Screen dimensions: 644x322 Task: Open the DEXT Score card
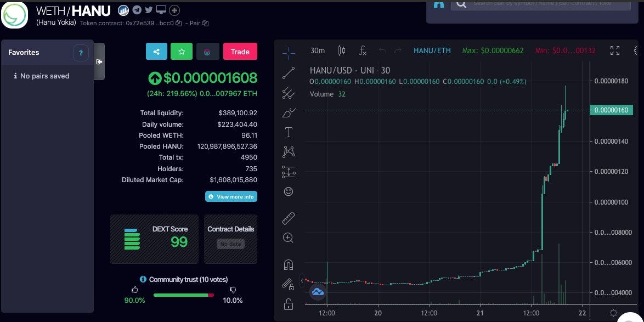coord(155,239)
